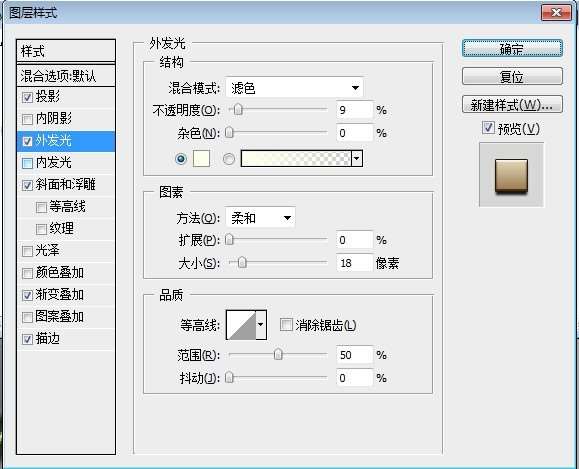Open the 内发光 inner glow settings

point(54,162)
